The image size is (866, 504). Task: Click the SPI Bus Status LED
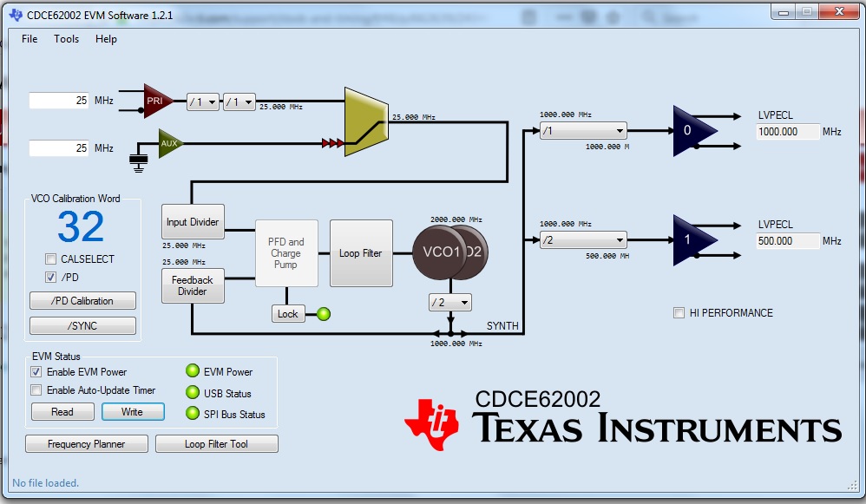coord(192,413)
